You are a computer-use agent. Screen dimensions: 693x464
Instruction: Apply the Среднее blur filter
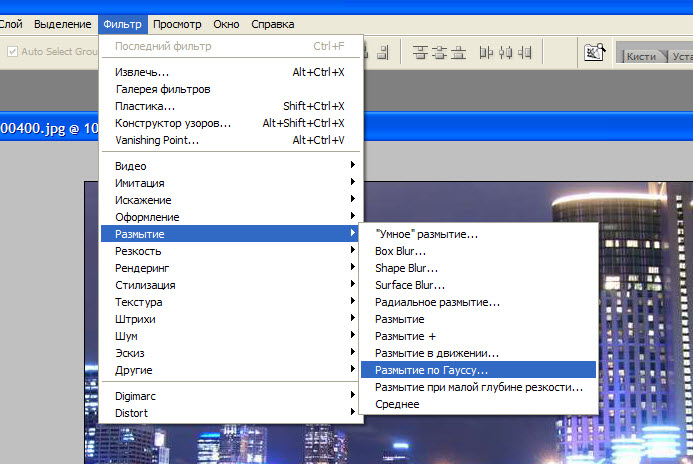point(478,404)
